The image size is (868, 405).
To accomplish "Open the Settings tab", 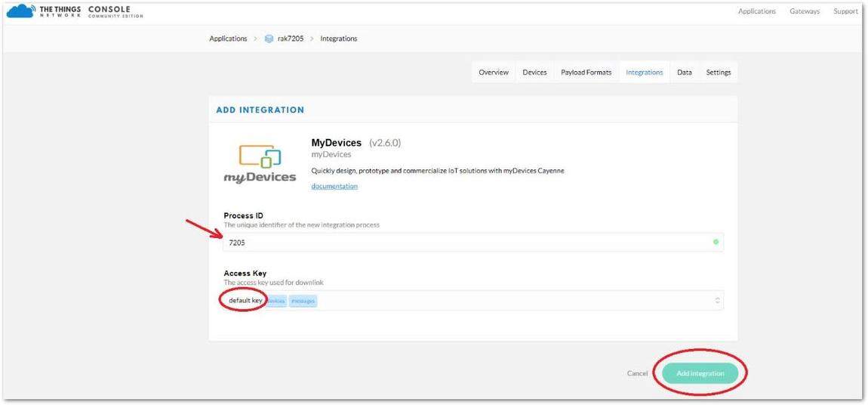I will tap(718, 72).
